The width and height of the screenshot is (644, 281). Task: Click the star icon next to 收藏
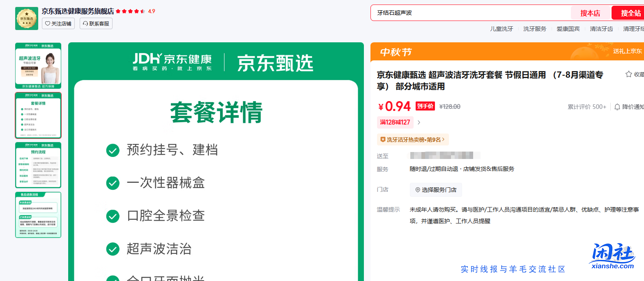(628, 74)
